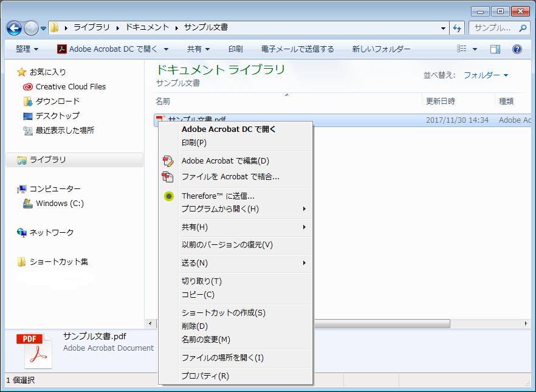536x392 pixels.
Task: Open ダウンロード in favorites
Action: [x=51, y=101]
